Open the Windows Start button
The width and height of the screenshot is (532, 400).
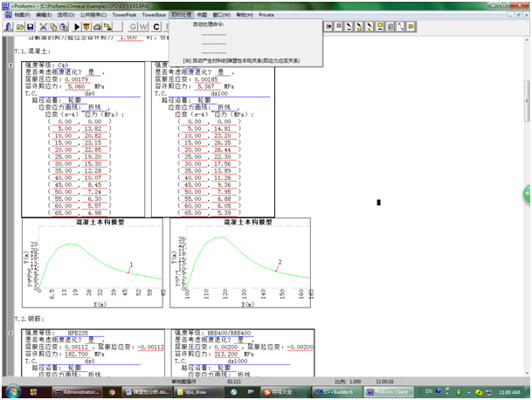[13, 392]
